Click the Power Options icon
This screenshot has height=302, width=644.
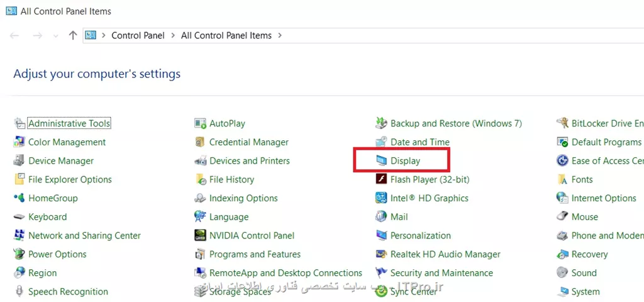pos(19,254)
